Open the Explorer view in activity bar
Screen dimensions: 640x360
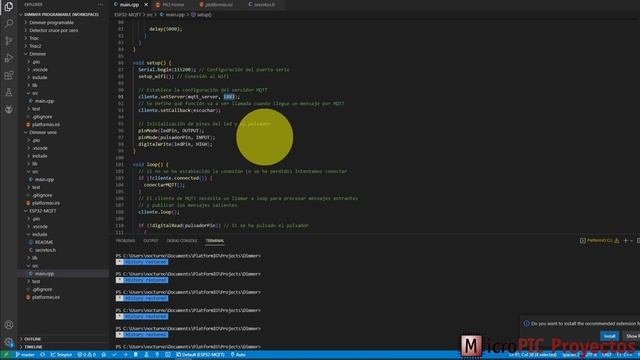pos(9,6)
